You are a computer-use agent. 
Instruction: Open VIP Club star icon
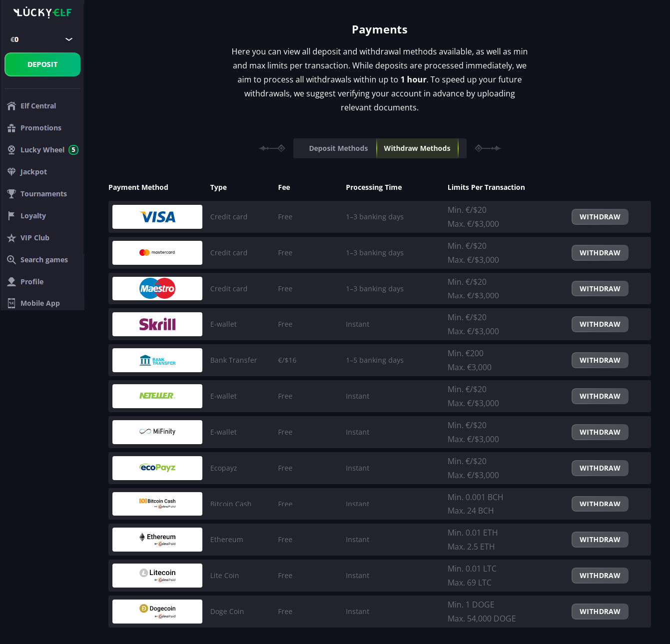click(x=11, y=238)
